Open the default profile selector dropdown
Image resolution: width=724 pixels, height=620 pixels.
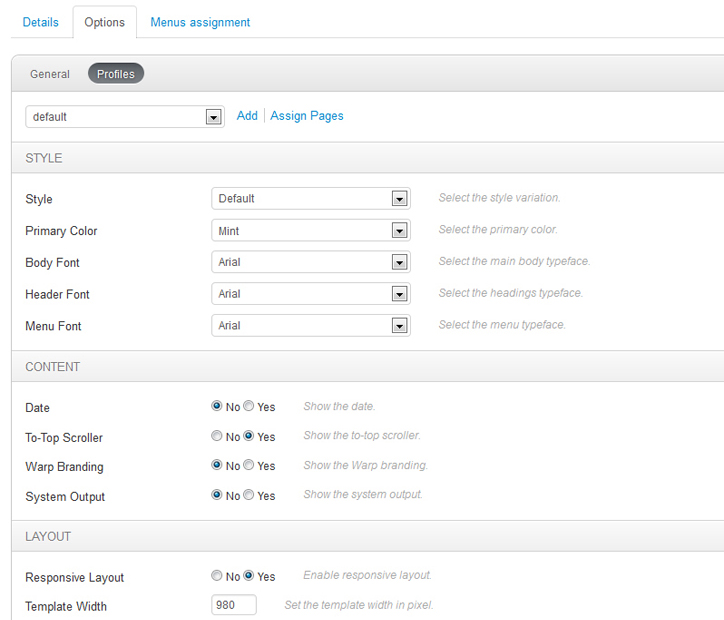point(124,117)
